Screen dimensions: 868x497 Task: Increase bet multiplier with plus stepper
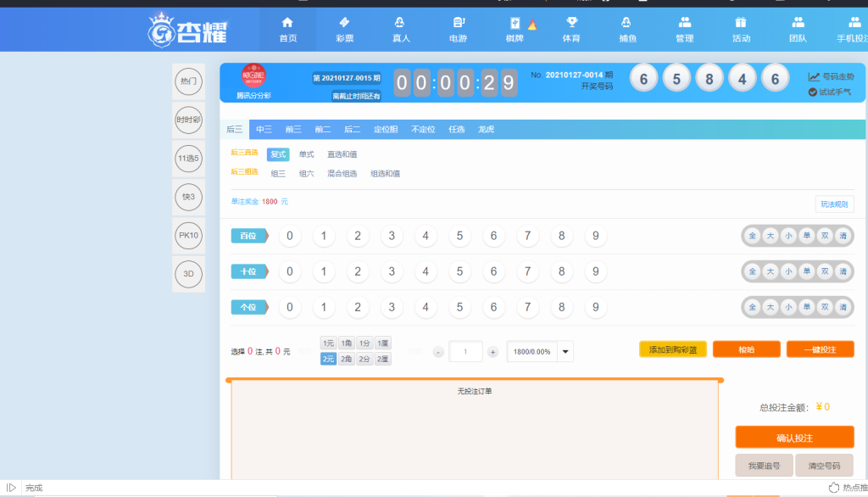tap(492, 351)
